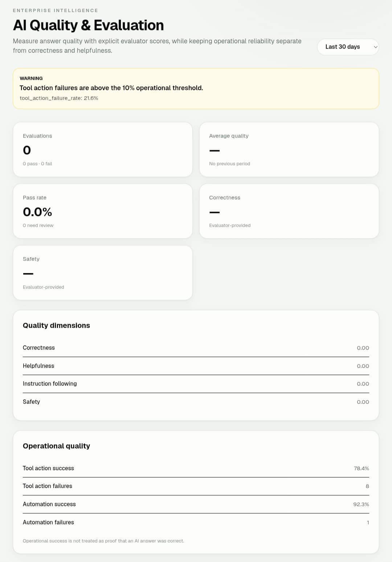The image size is (392, 562).
Task: Click Correctness row in Quality dimensions
Action: coord(196,348)
